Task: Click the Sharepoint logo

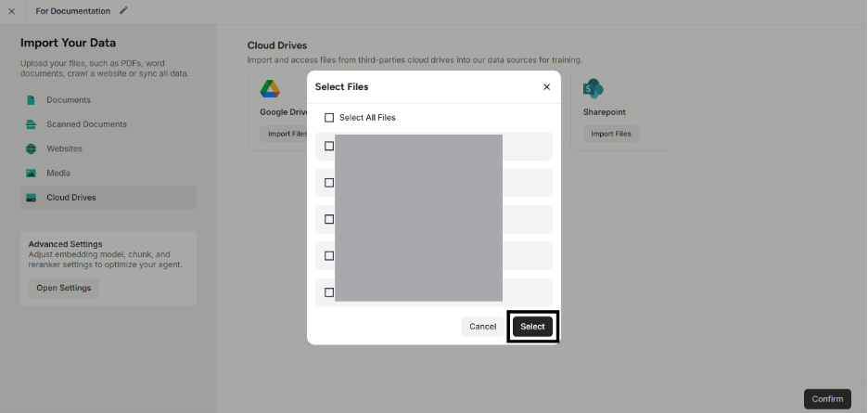Action: pyautogui.click(x=593, y=89)
